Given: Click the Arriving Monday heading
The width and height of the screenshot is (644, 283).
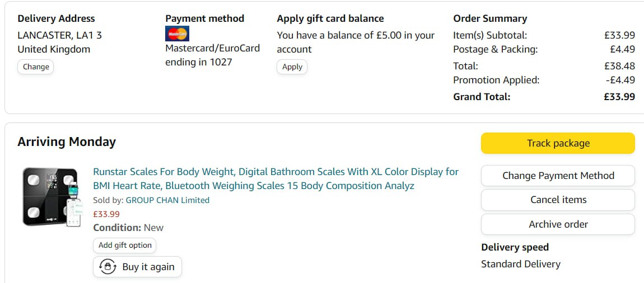Looking at the screenshot, I should (67, 142).
